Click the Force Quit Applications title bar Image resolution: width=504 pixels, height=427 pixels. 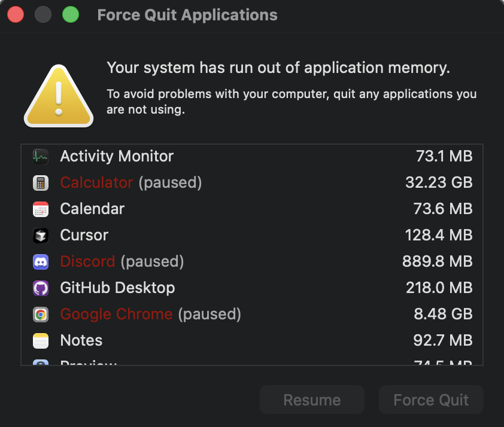coord(186,14)
